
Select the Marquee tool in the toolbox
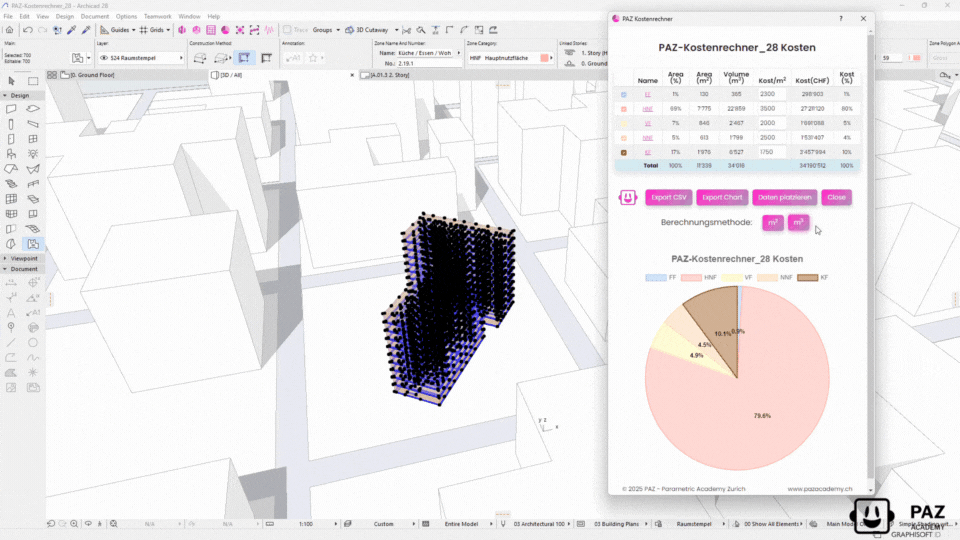pyautogui.click(x=33, y=81)
